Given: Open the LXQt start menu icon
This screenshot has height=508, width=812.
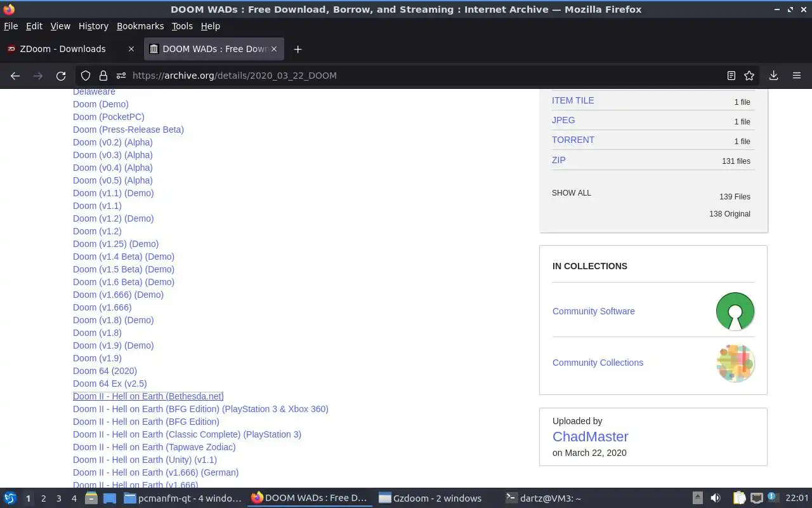Looking at the screenshot, I should [x=10, y=498].
